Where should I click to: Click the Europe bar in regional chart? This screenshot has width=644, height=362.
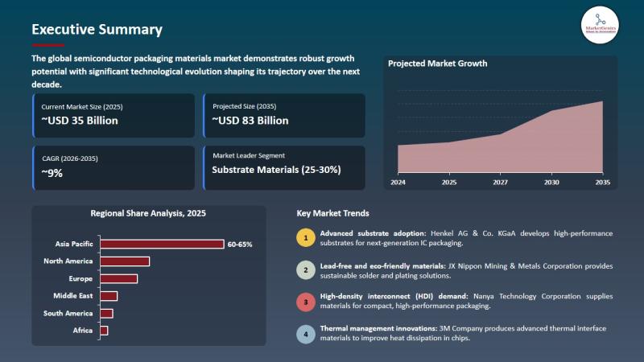click(118, 278)
